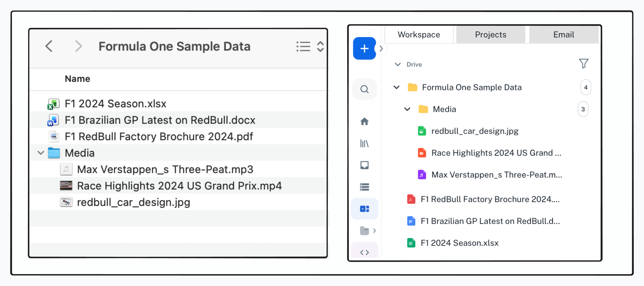Image resolution: width=644 pixels, height=286 pixels.
Task: Open F1 2024 Season.xlsx in Drive
Action: (459, 243)
